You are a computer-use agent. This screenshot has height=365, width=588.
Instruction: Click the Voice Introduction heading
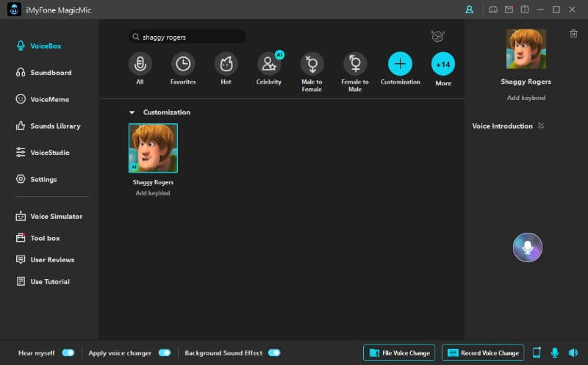tap(502, 126)
